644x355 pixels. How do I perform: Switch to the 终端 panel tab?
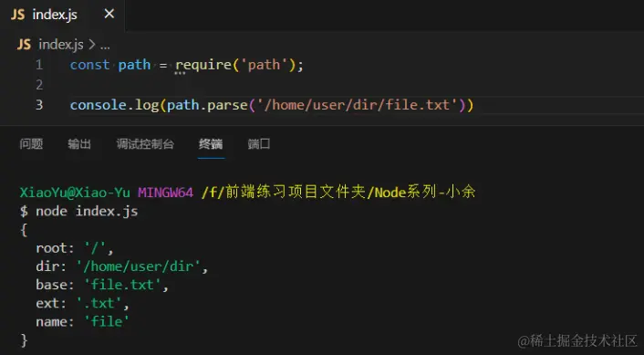(211, 144)
